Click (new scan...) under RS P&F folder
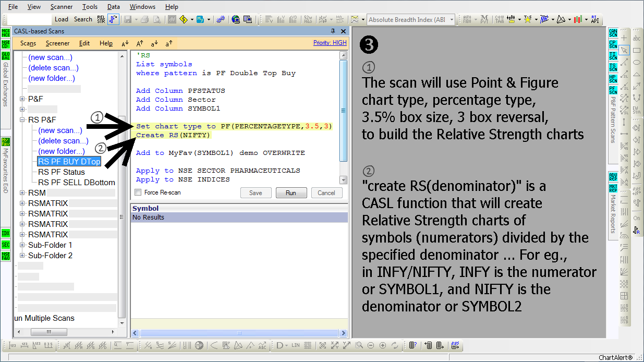644x362 pixels. pos(60,130)
